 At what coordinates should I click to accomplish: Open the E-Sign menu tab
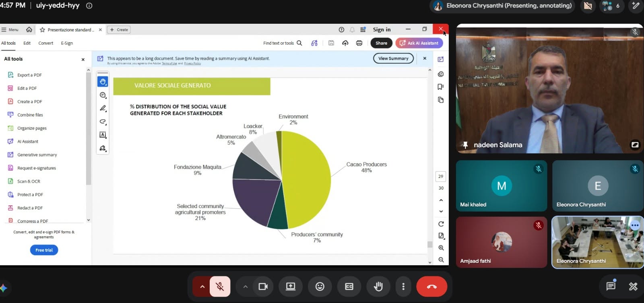click(x=67, y=43)
